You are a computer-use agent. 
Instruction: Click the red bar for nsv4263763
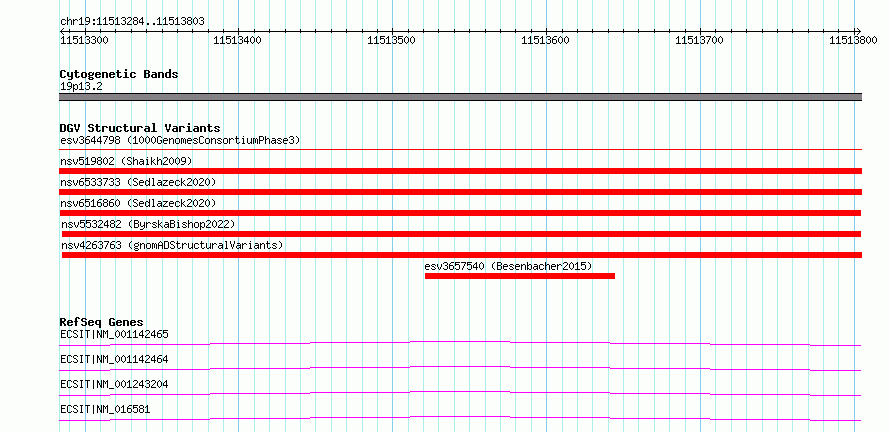point(461,255)
